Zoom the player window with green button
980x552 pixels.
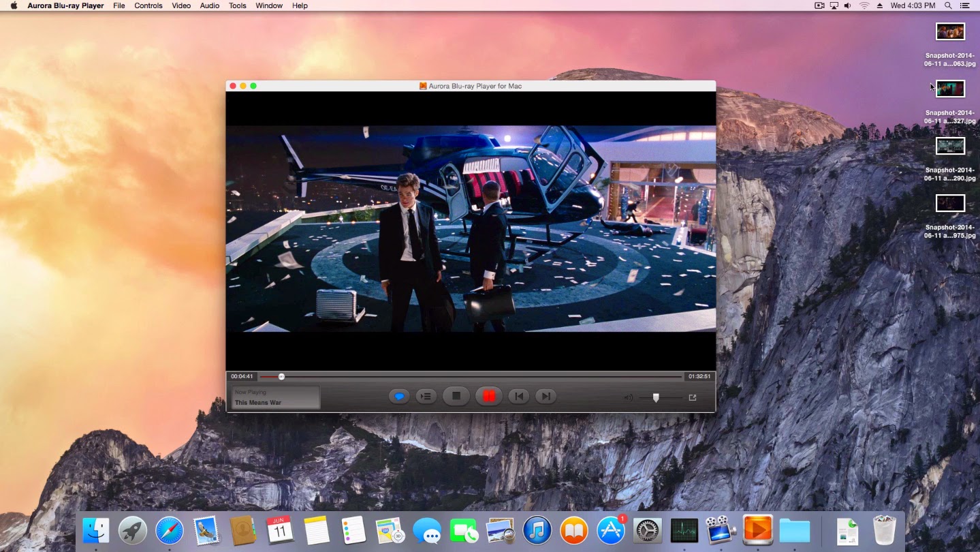point(253,86)
